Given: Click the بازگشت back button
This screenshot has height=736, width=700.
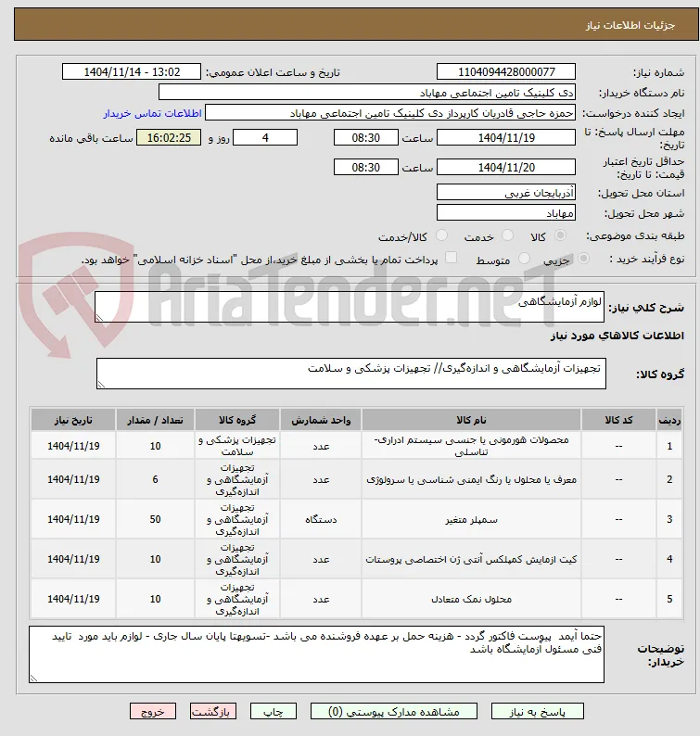Looking at the screenshot, I should coord(213,711).
